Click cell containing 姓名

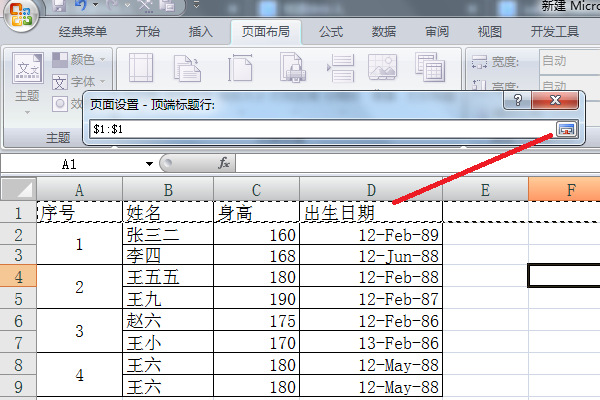click(168, 212)
